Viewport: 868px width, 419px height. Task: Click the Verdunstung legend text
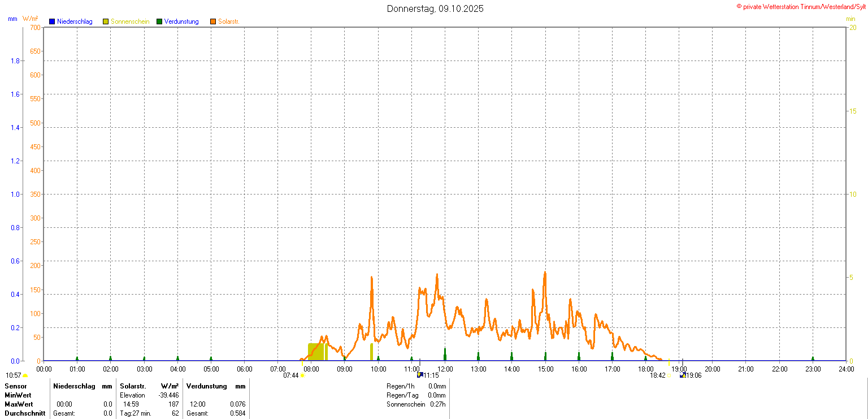click(181, 21)
